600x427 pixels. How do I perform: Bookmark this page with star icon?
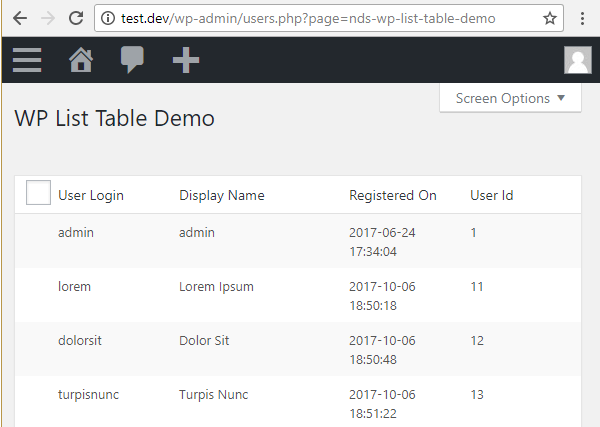(550, 18)
